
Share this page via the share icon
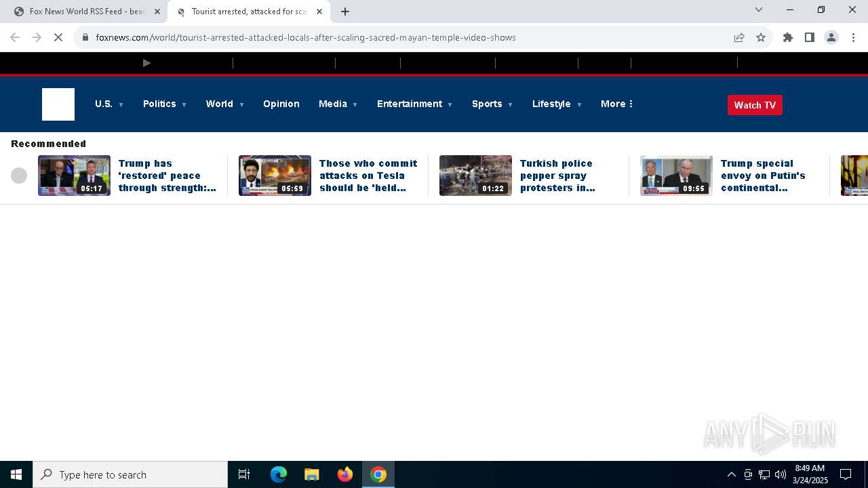[739, 37]
